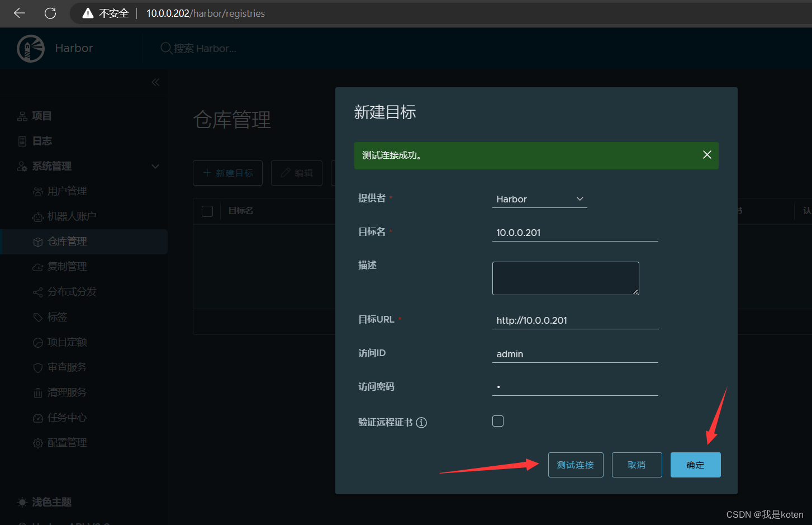Open 分布式分发 via its share-nodes icon
The height and width of the screenshot is (525, 812).
pos(37,291)
